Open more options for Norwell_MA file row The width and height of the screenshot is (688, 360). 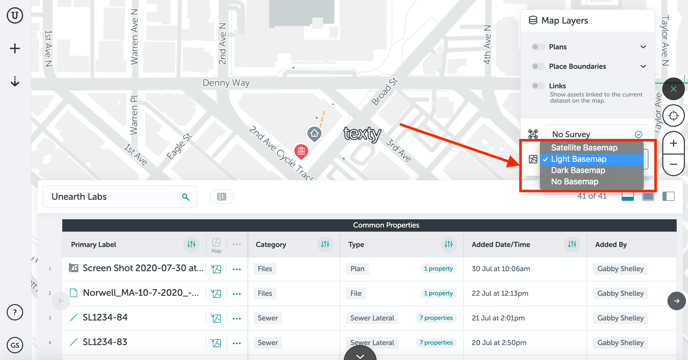(x=237, y=294)
